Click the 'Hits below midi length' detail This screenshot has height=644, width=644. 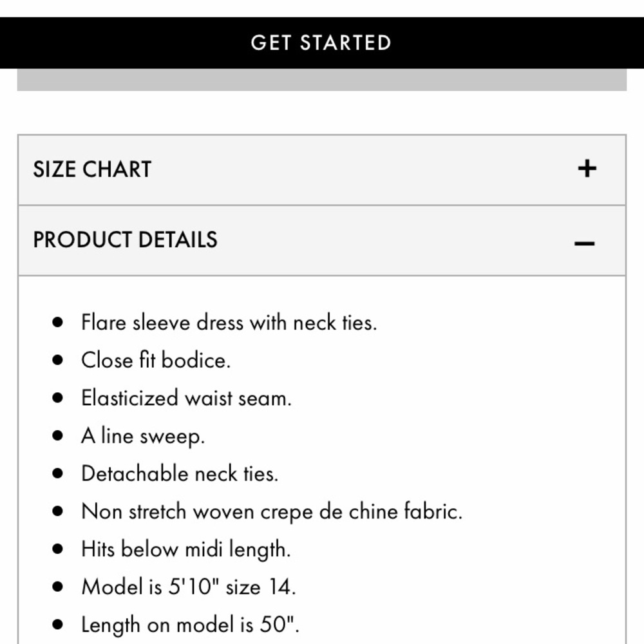185,549
